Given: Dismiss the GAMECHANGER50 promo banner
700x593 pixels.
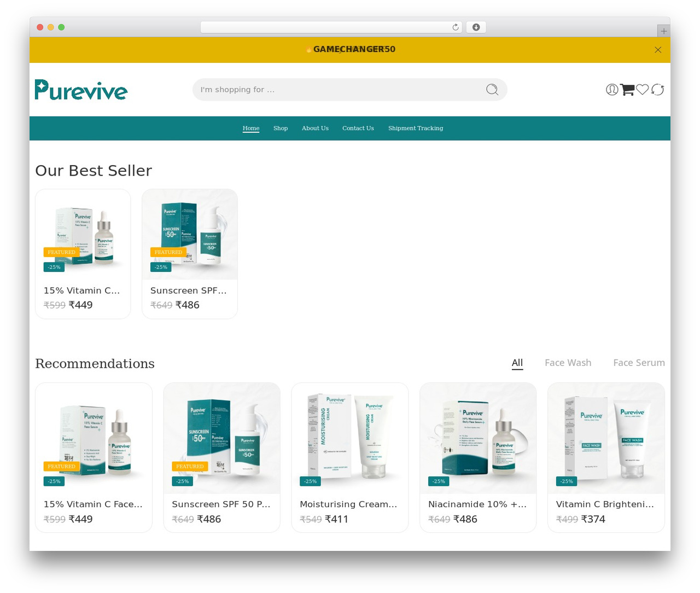Looking at the screenshot, I should coord(658,50).
